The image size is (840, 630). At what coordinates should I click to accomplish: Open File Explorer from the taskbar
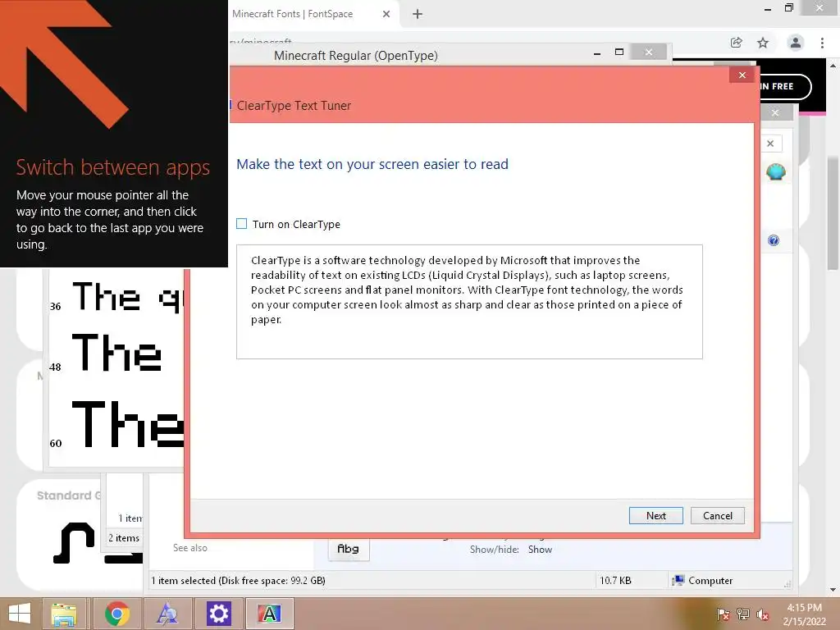64,614
